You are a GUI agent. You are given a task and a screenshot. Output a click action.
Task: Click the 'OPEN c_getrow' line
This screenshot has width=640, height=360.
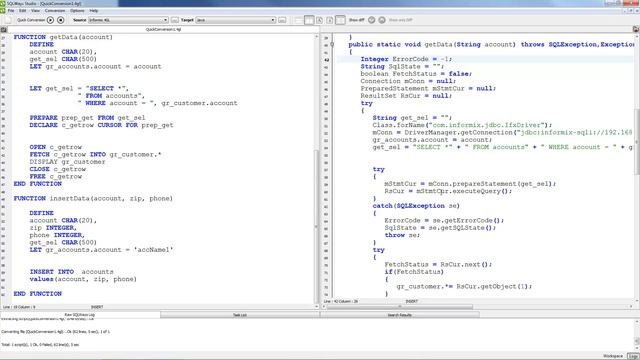point(56,147)
